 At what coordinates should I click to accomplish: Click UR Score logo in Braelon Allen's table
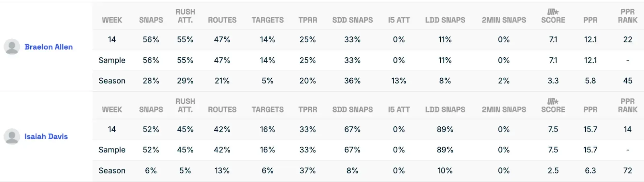pos(553,12)
